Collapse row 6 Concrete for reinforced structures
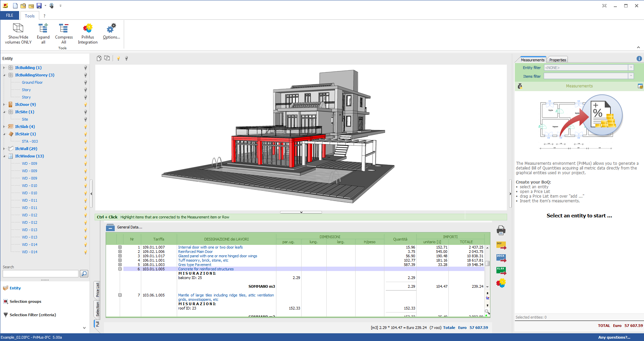 tap(120, 269)
